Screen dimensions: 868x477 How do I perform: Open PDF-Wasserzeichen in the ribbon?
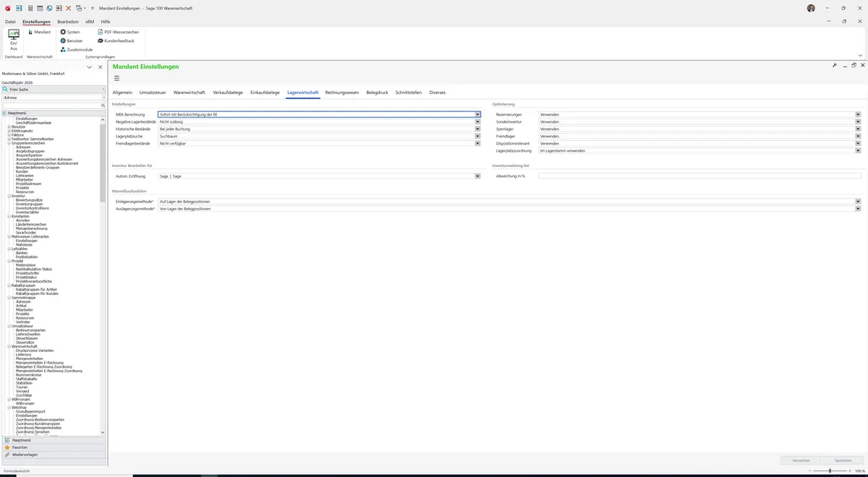tap(118, 32)
